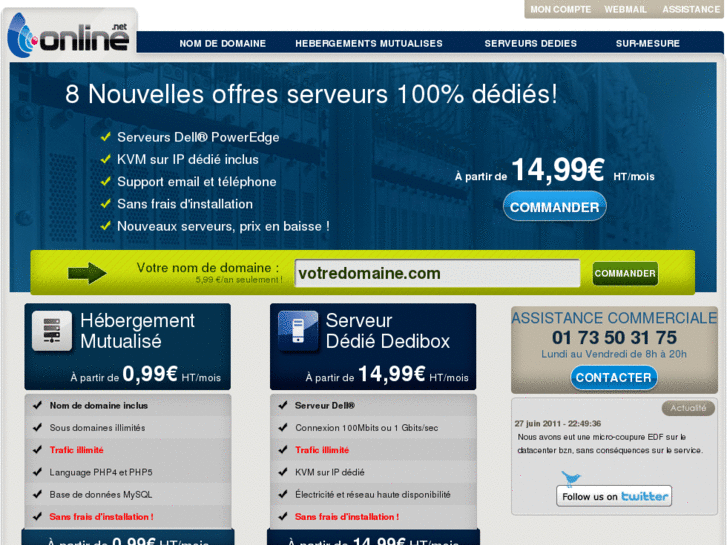
Task: Click the CONTACTER button
Action: coord(613,378)
